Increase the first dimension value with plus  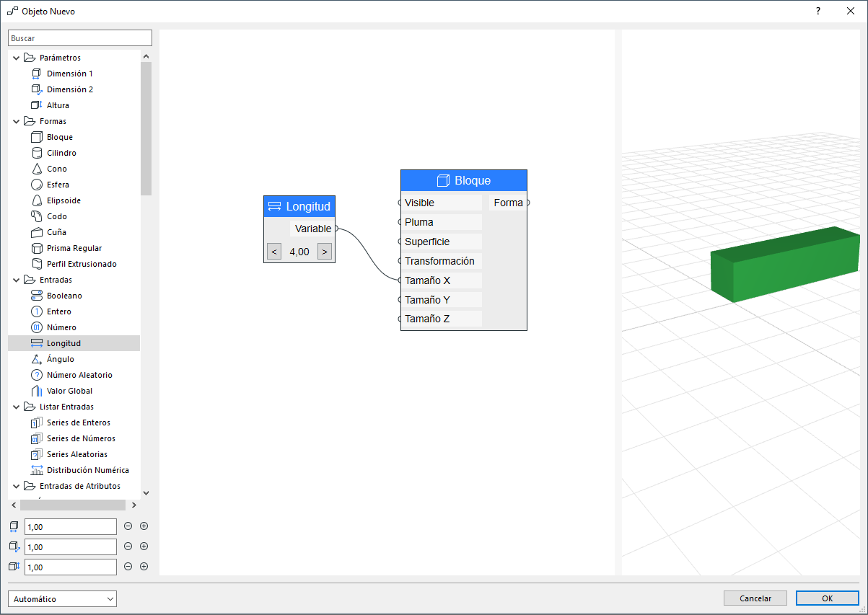[x=144, y=526]
